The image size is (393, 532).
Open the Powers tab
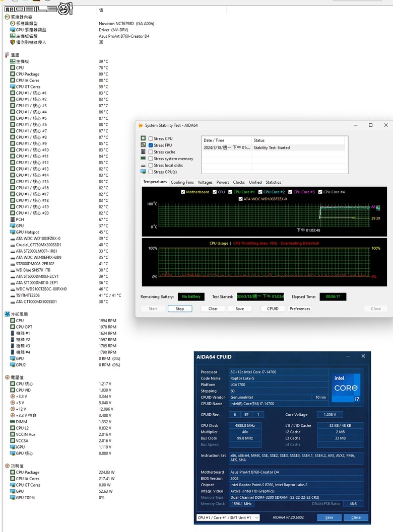tap(223, 182)
